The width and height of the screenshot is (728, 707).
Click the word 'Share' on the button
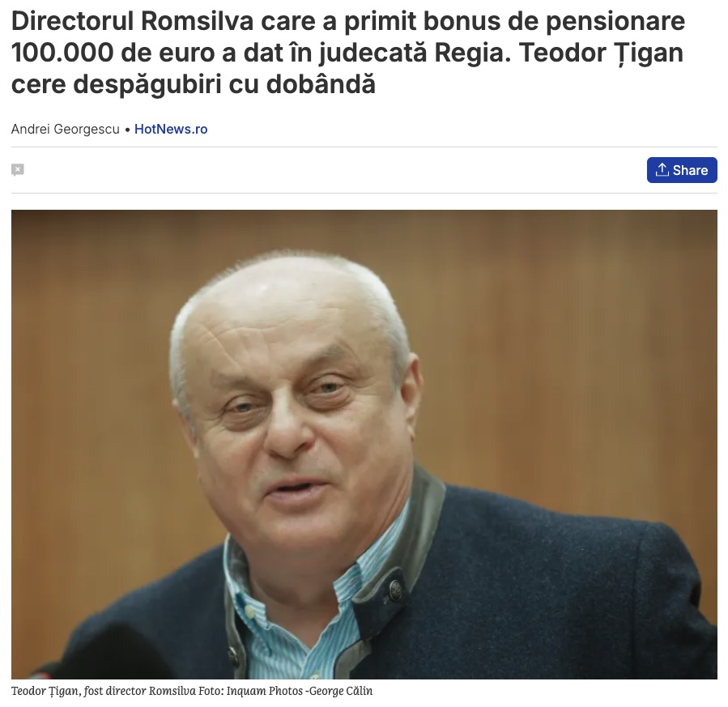click(x=690, y=170)
